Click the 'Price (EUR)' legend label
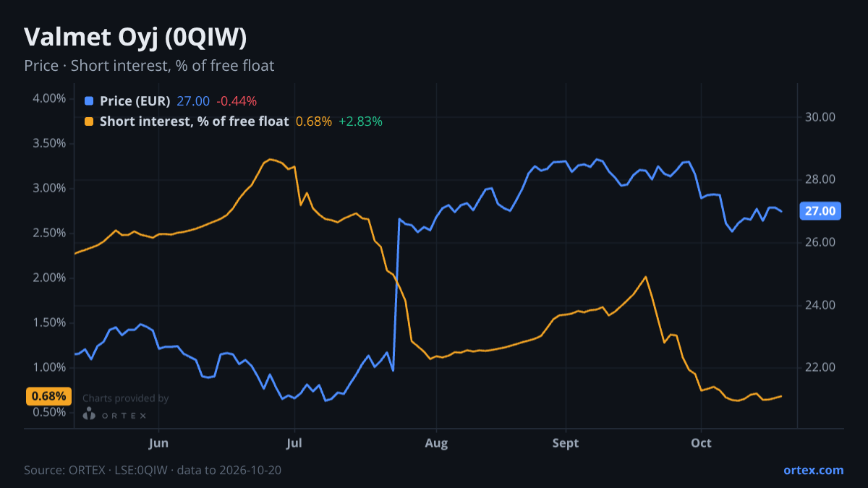 135,101
